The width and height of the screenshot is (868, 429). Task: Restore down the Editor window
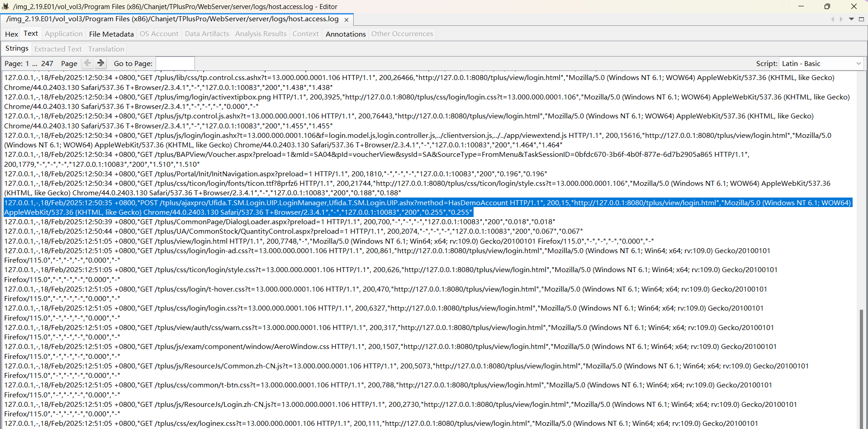pos(827,6)
